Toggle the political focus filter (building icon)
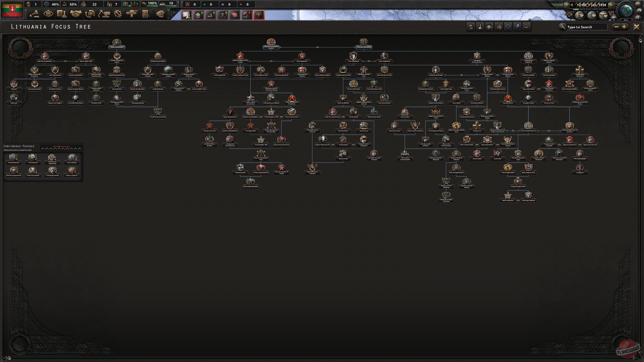This screenshot has width=644, height=362. click(471, 27)
